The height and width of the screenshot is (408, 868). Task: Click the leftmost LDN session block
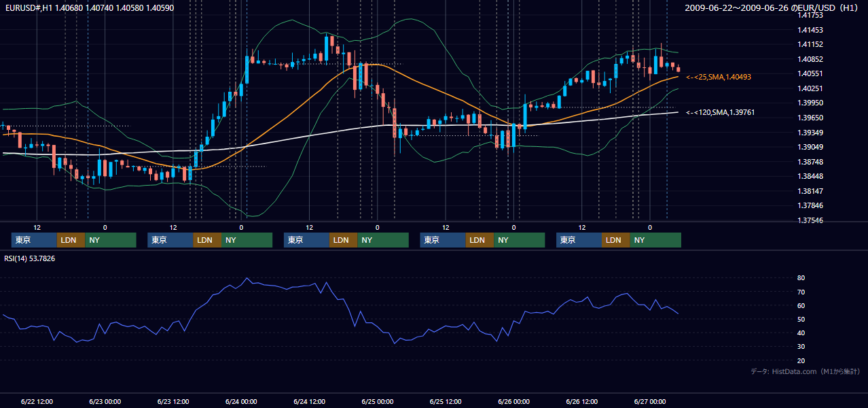coord(71,240)
